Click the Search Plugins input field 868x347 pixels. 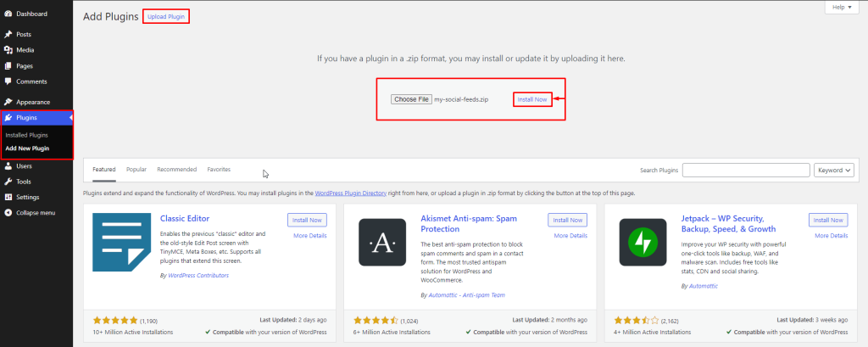point(745,171)
